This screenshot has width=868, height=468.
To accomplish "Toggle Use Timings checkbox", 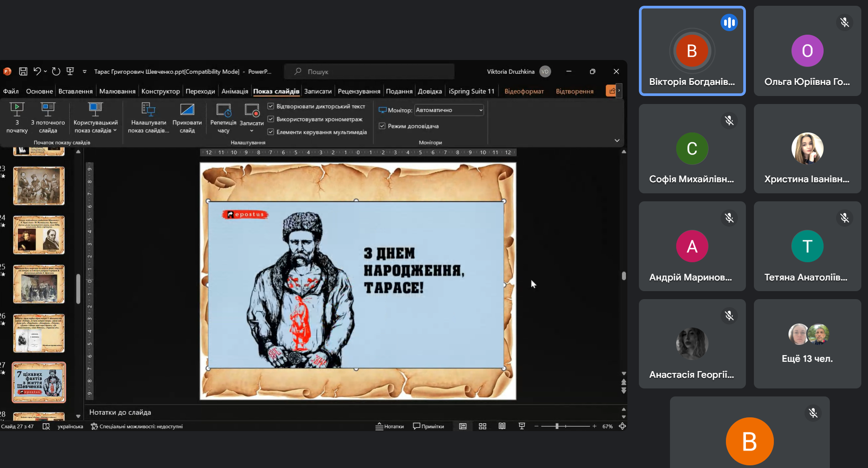I will click(x=271, y=119).
